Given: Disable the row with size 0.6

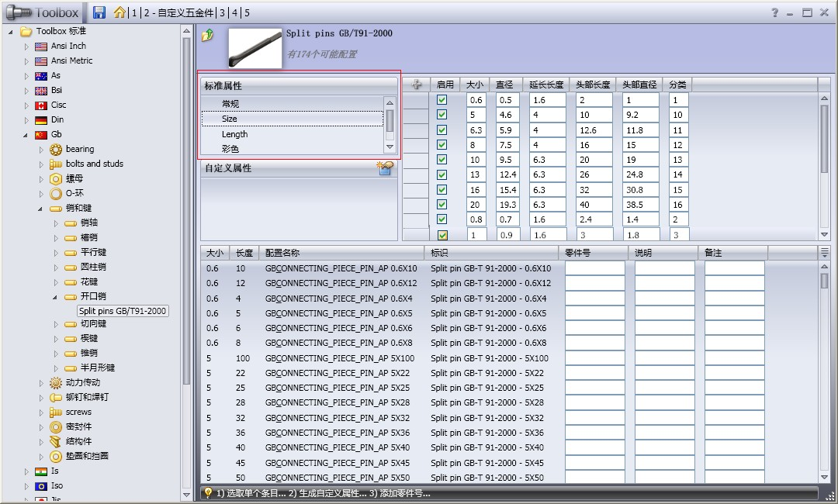Looking at the screenshot, I should [x=442, y=100].
